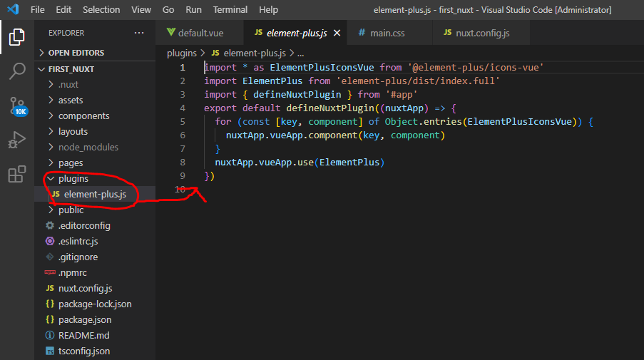Open the Selection menu
Screen dimensions: 644x360
pyautogui.click(x=101, y=10)
